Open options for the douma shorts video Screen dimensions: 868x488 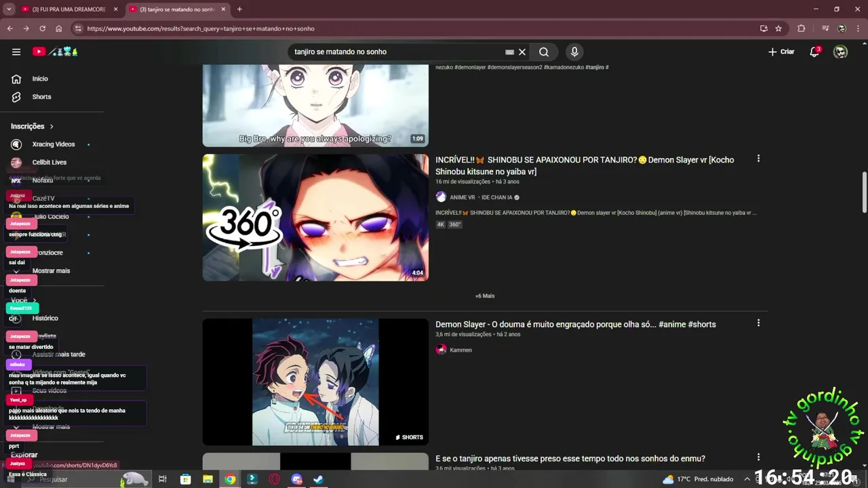click(758, 323)
